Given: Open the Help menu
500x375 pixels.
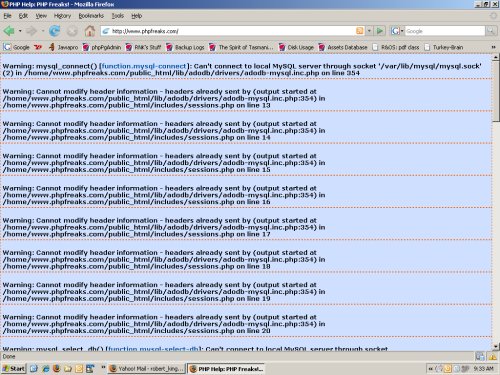Looking at the screenshot, I should pos(136,16).
